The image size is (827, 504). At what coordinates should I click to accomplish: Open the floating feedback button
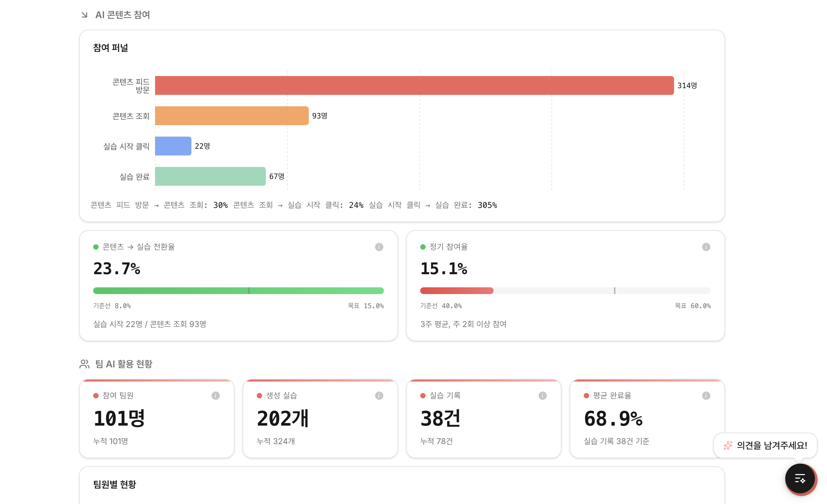click(x=800, y=478)
